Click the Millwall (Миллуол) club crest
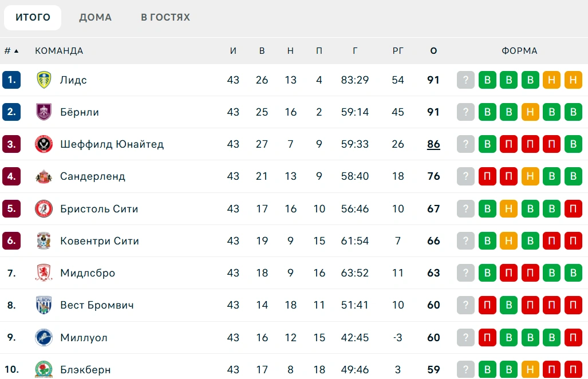 (44, 337)
